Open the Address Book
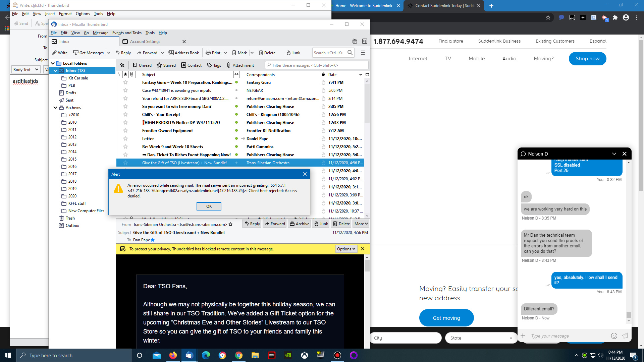The image size is (644, 362). (183, 53)
